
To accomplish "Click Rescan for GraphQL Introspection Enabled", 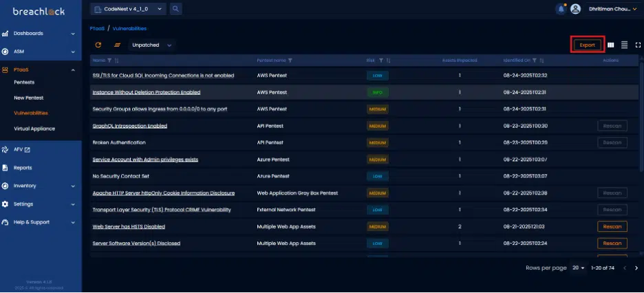I will coord(612,126).
